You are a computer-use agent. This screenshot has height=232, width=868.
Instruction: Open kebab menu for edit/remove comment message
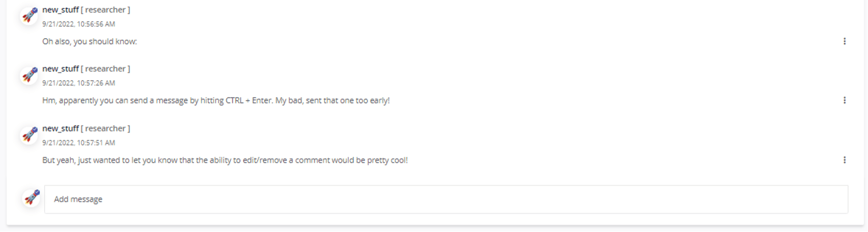coord(845,160)
